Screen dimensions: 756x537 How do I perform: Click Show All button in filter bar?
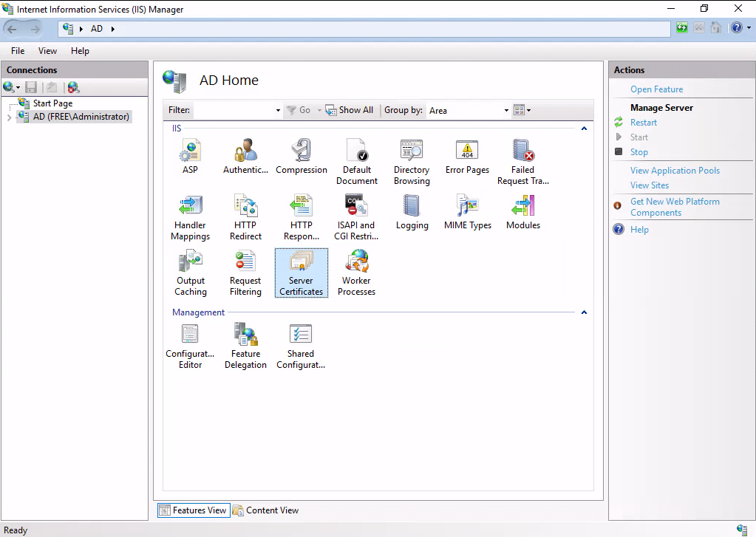click(350, 110)
